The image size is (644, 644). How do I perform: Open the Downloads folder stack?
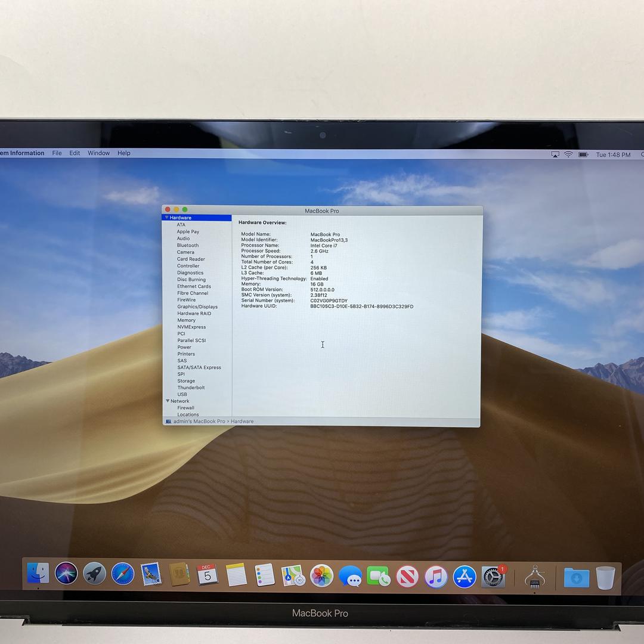tap(576, 578)
